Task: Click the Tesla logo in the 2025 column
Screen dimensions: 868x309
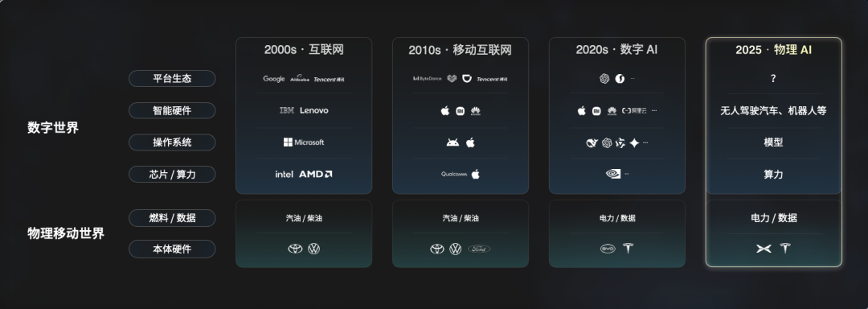Action: pyautogui.click(x=785, y=248)
